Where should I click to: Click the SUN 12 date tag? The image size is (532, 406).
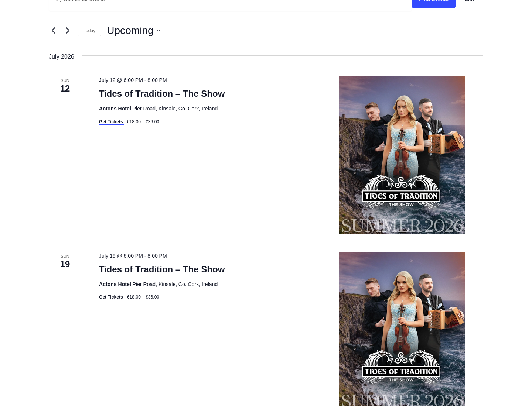tap(65, 86)
